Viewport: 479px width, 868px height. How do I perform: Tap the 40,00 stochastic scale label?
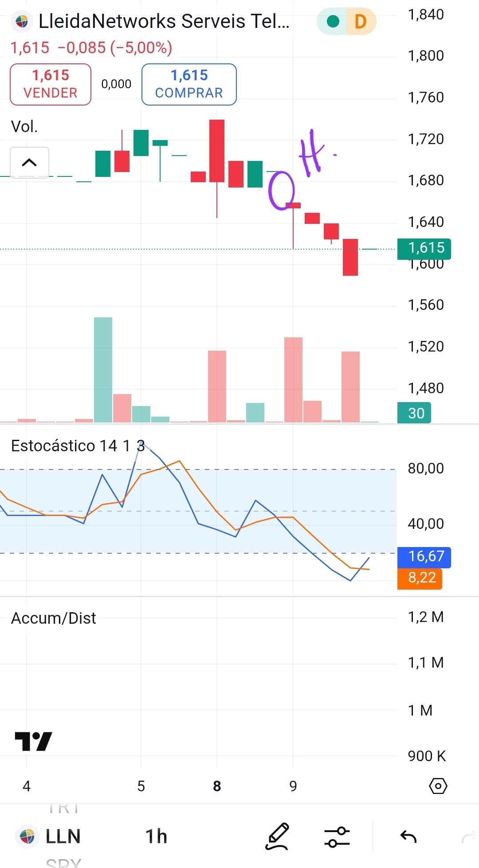(426, 524)
